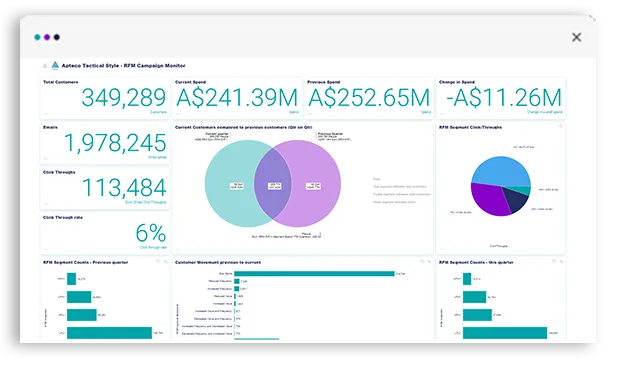Click second corner icon on this quarter counts panel
640x380 pixels.
click(x=561, y=262)
